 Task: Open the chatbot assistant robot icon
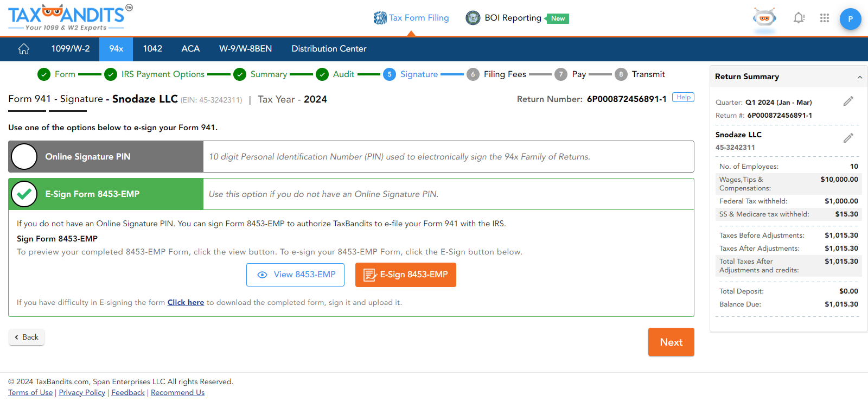[x=764, y=18]
